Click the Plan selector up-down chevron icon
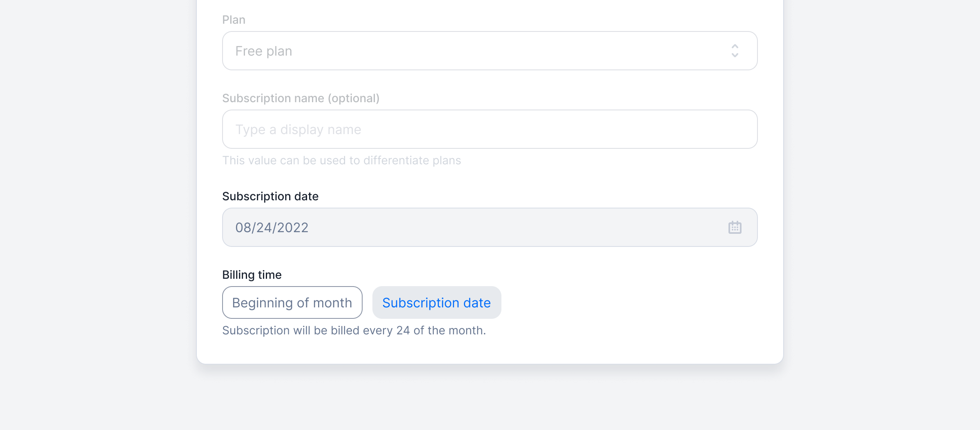 point(735,51)
